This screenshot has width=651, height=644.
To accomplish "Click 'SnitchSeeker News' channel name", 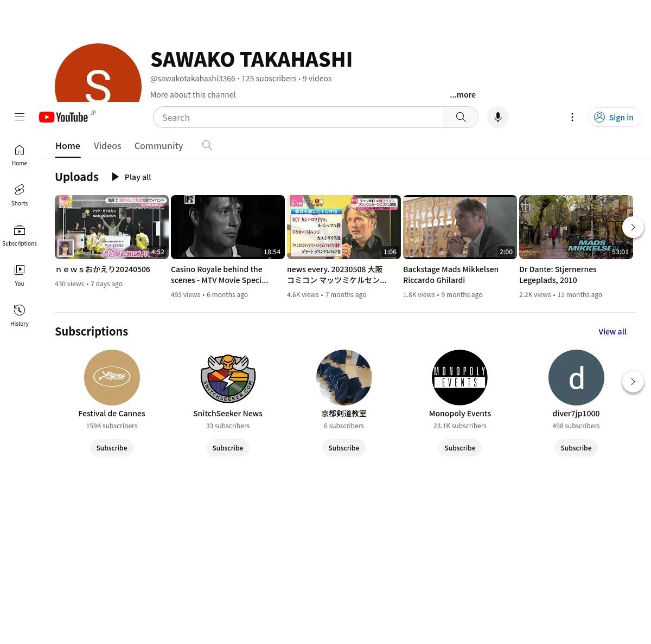I will 228,414.
